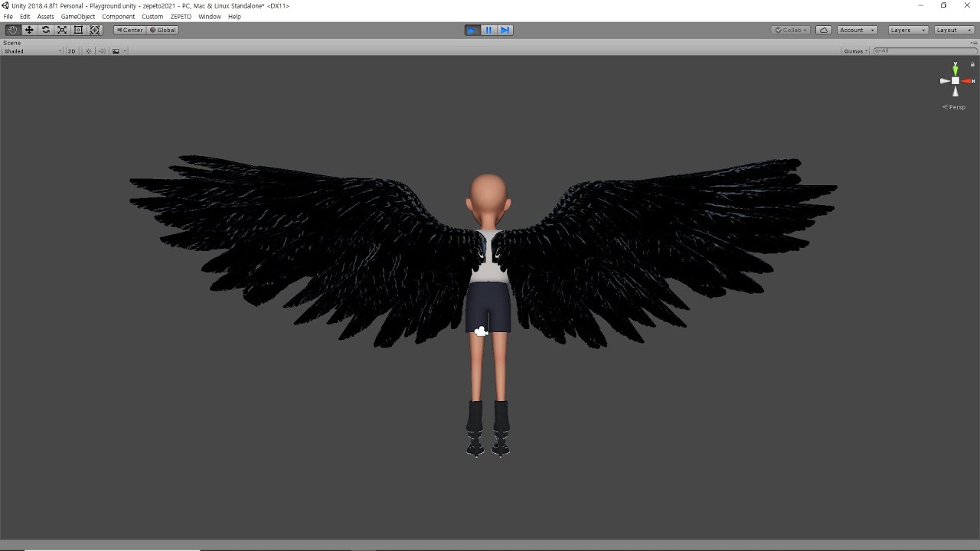Viewport: 980px width, 551px height.
Task: Open the Gizmos dropdown
Action: point(856,51)
